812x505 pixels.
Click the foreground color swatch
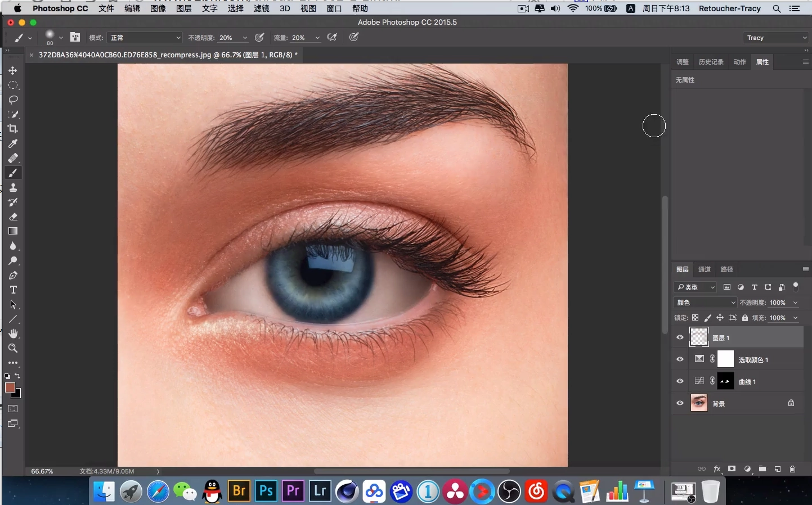10,387
